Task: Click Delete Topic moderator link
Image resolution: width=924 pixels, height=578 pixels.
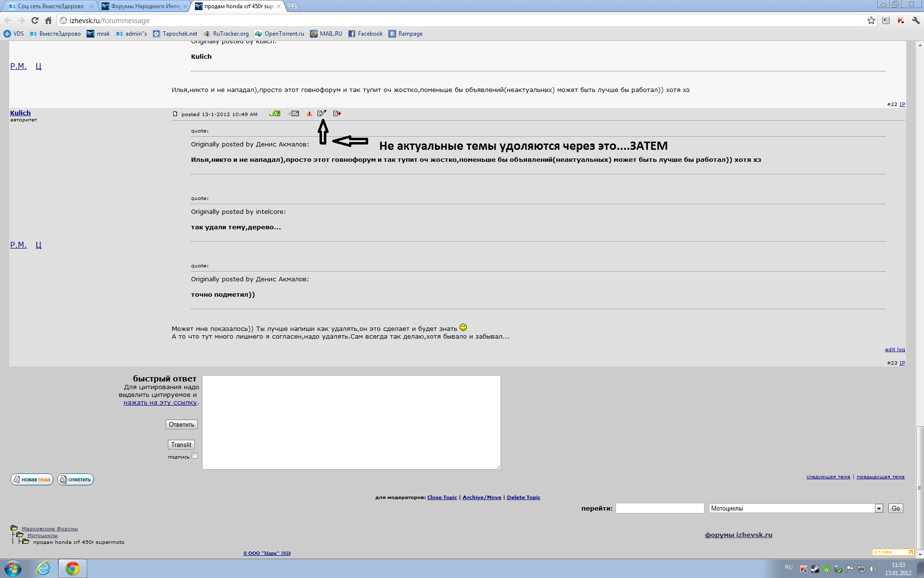Action: point(523,497)
